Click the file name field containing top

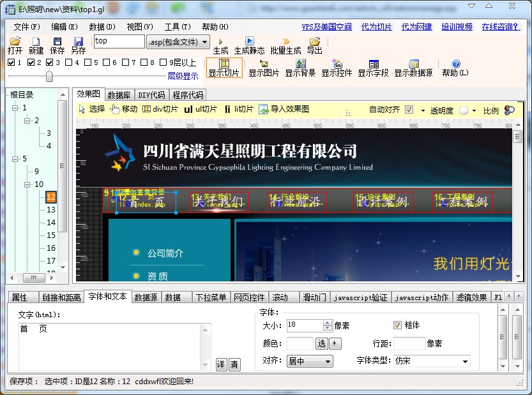tap(119, 41)
